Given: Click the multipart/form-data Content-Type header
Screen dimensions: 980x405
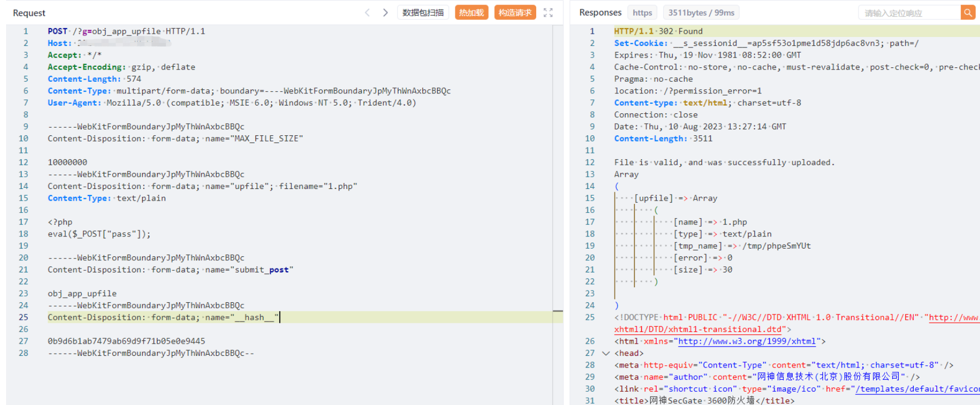Looking at the screenshot, I should 249,91.
